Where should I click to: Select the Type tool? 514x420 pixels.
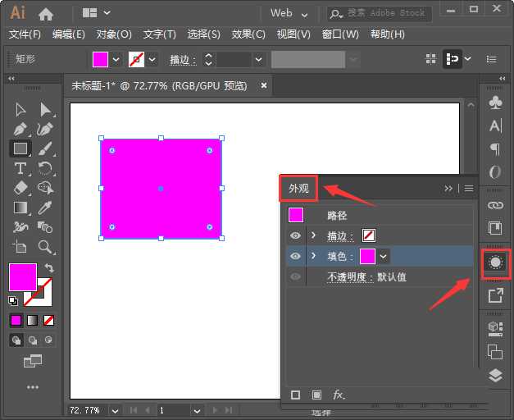20,168
